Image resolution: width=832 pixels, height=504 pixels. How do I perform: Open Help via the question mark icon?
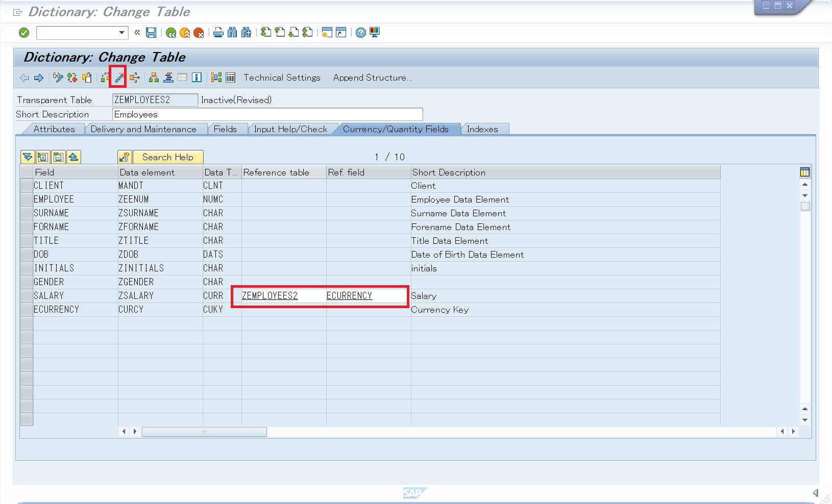tap(361, 33)
